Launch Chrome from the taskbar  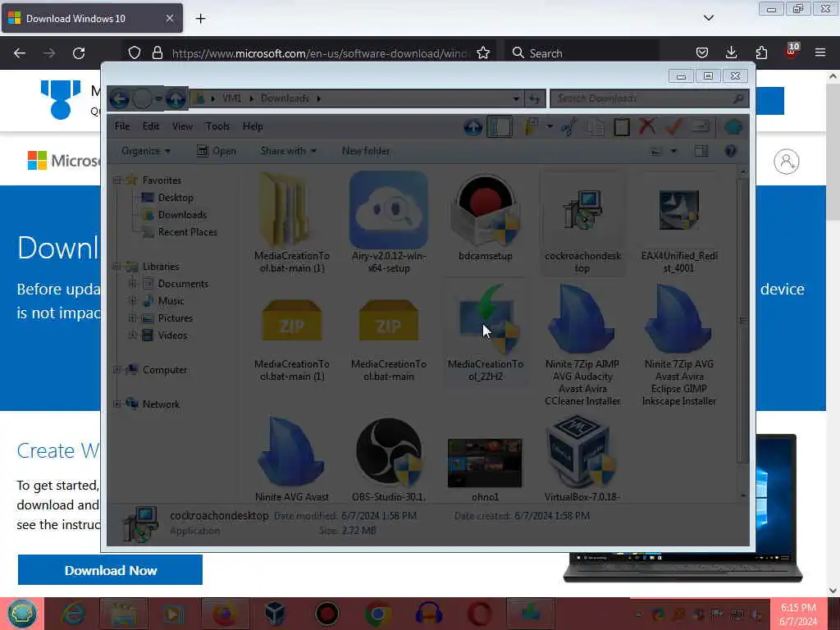tap(377, 614)
